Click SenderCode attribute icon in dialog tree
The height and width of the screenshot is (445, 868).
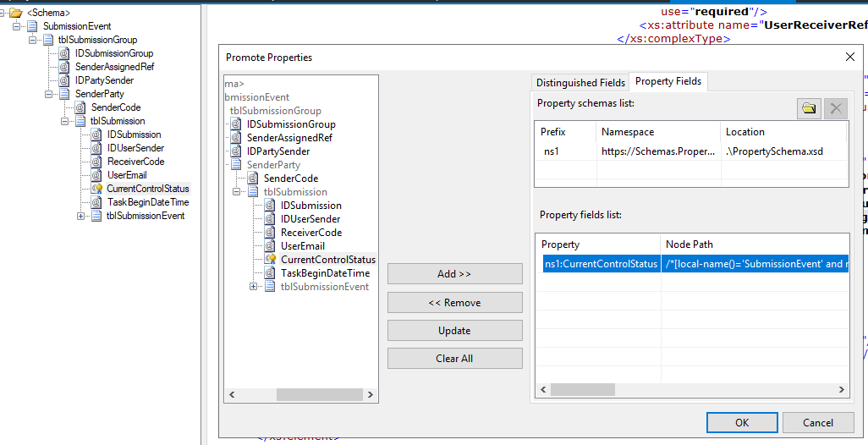pyautogui.click(x=253, y=179)
